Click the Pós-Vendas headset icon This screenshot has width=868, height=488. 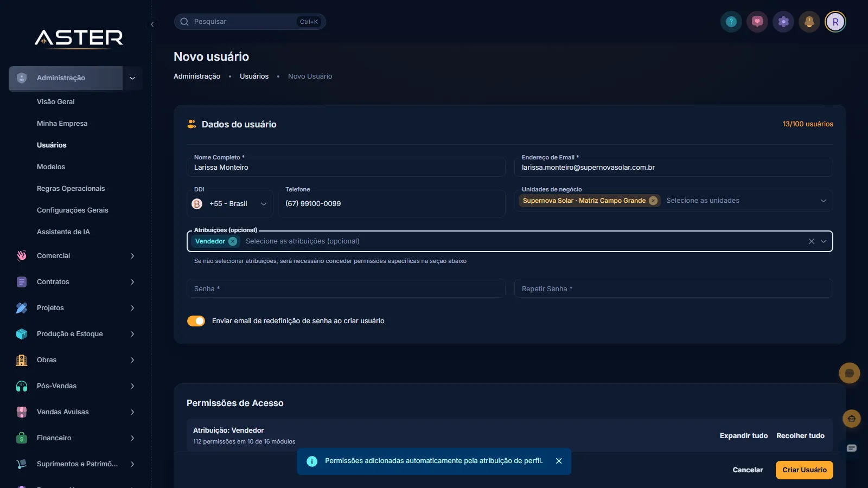[x=22, y=386]
